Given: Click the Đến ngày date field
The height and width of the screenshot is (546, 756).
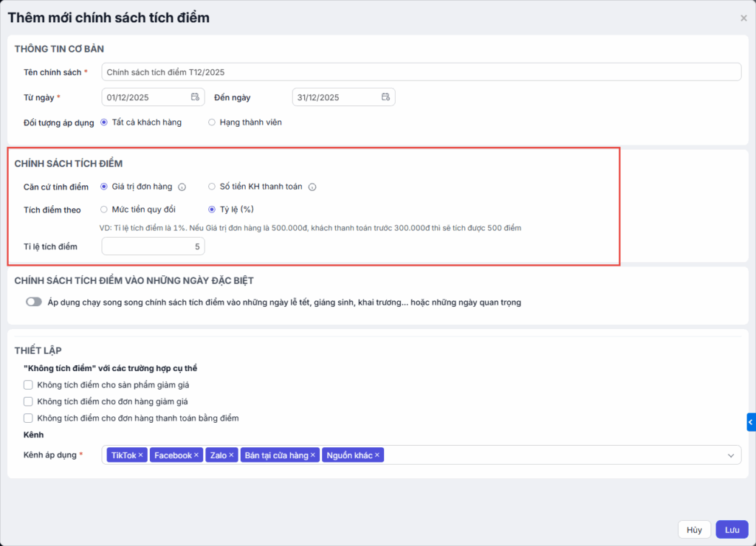Looking at the screenshot, I should point(343,97).
